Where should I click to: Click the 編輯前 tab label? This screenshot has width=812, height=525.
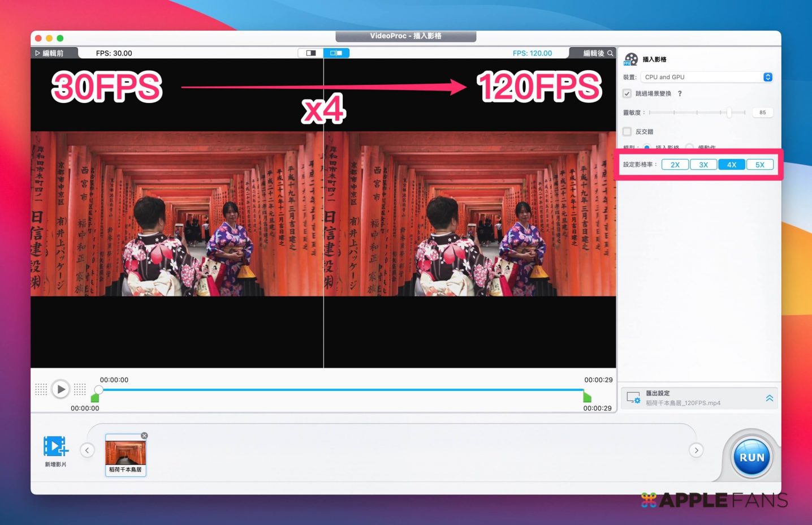[50, 53]
